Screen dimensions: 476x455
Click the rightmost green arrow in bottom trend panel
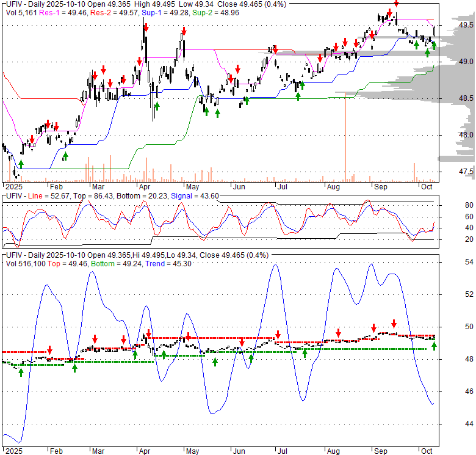pos(435,346)
